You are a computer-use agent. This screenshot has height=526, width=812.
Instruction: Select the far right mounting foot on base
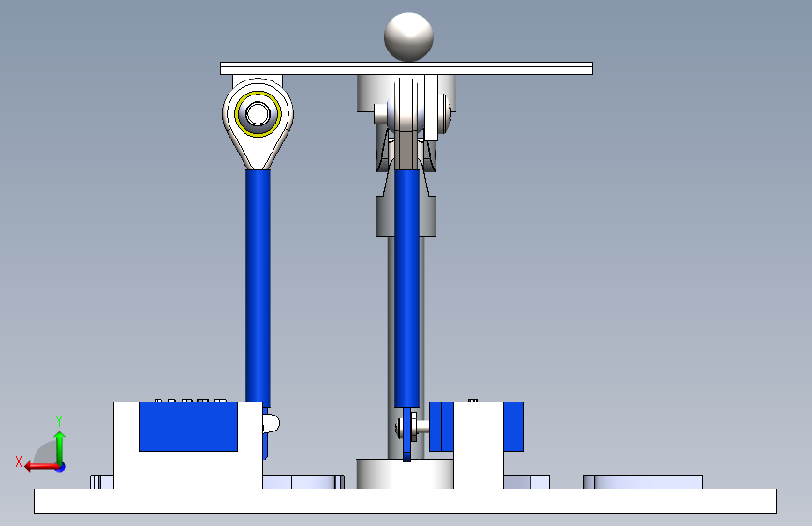643,482
